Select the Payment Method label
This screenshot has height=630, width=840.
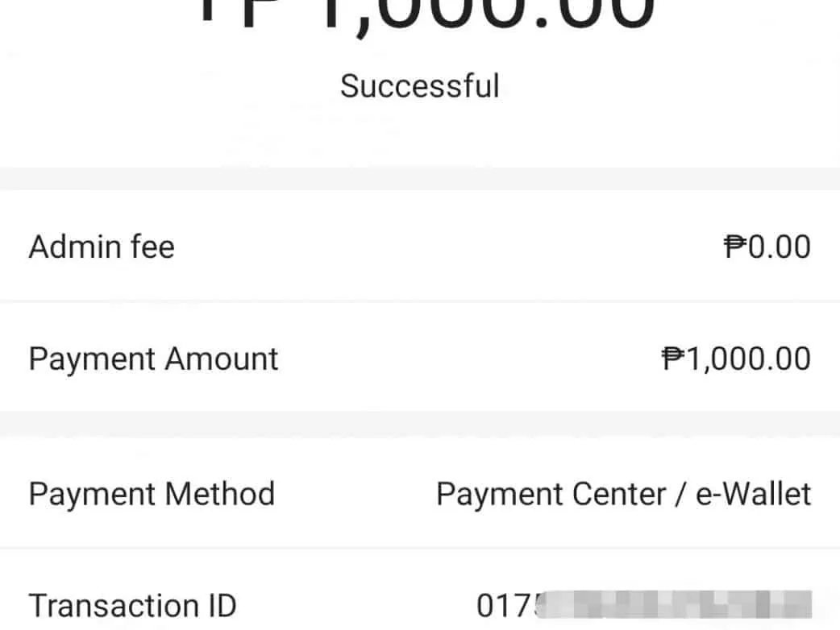point(152,493)
